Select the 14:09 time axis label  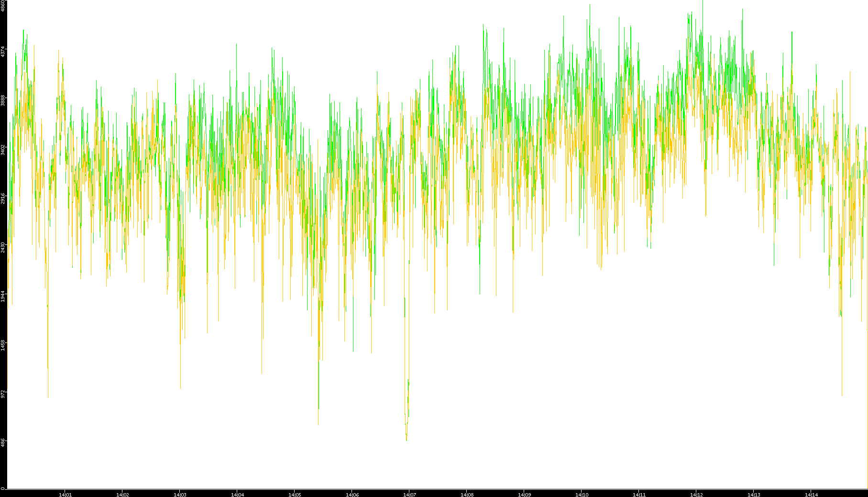(524, 495)
